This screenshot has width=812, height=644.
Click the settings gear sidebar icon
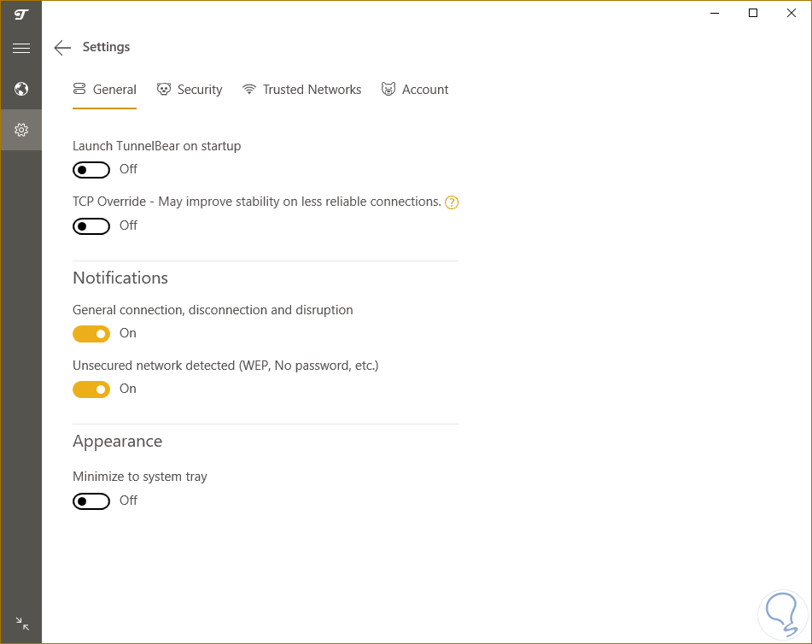coord(21,130)
